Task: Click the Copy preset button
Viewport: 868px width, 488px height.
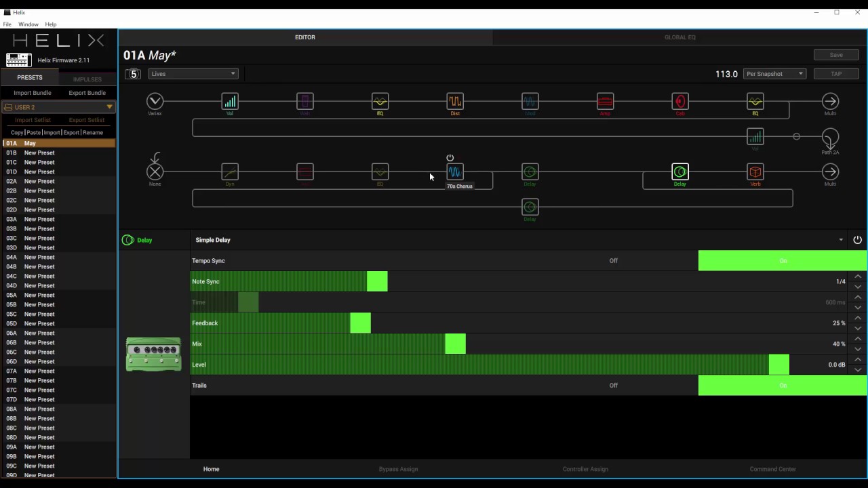Action: 17,133
